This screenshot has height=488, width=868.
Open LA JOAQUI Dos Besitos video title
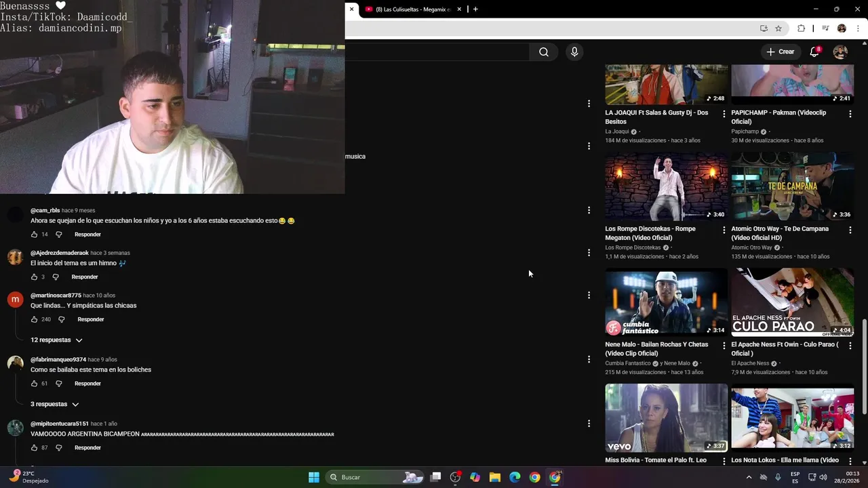(x=656, y=117)
